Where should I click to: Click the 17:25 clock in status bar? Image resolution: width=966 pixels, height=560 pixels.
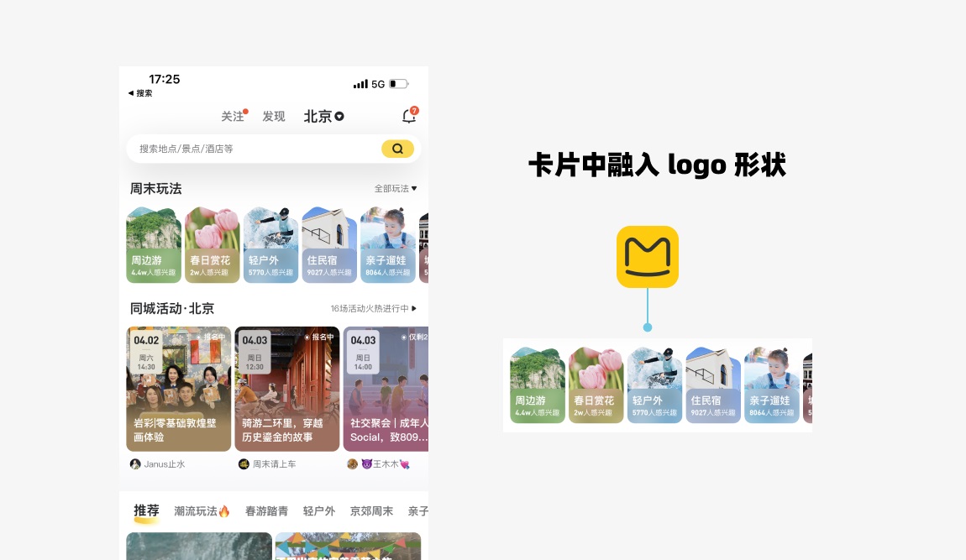pos(165,79)
